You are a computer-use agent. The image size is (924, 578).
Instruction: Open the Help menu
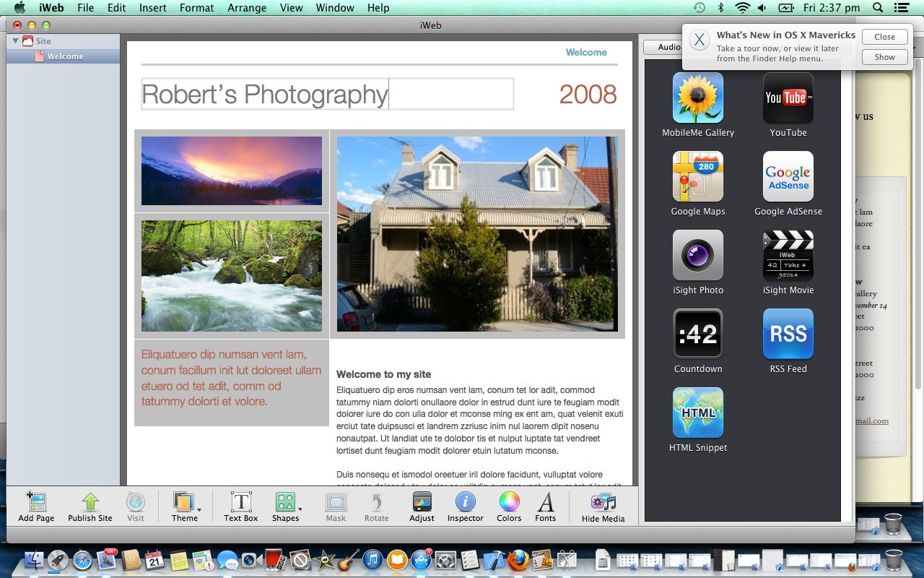[378, 8]
